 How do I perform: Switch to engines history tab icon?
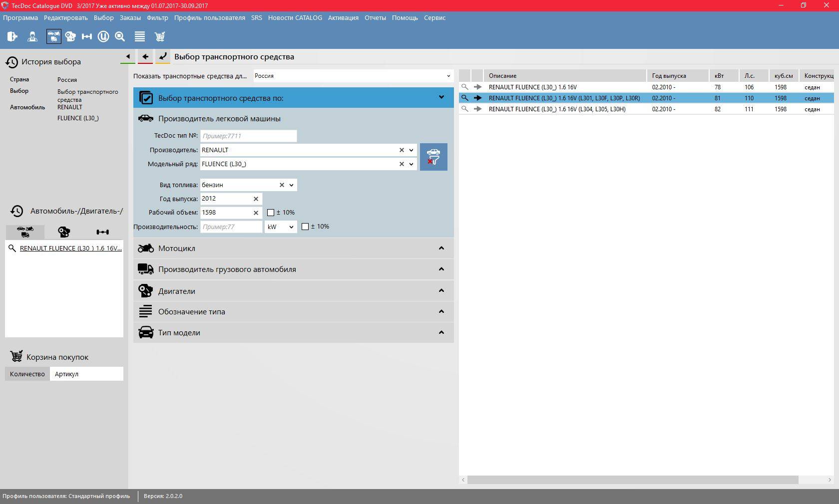64,232
